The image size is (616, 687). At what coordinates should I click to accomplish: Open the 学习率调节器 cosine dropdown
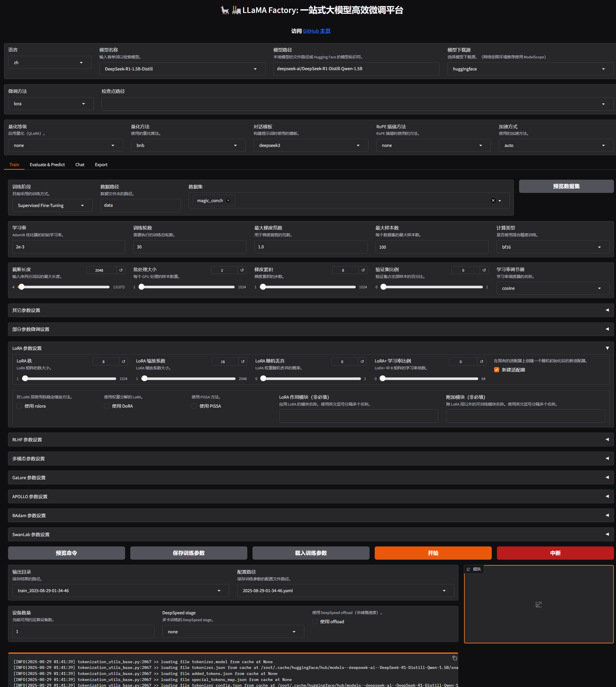[553, 288]
